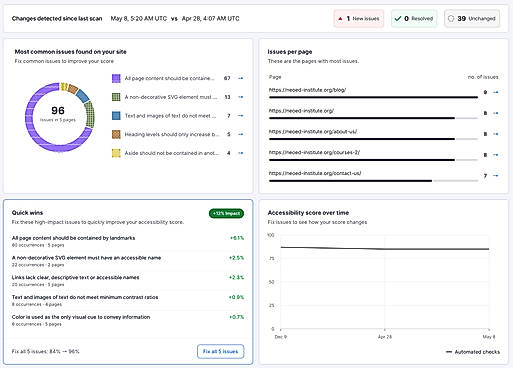Click 'Aside should not be contained in anot...' issue label
The height and width of the screenshot is (368, 513).
pos(172,153)
